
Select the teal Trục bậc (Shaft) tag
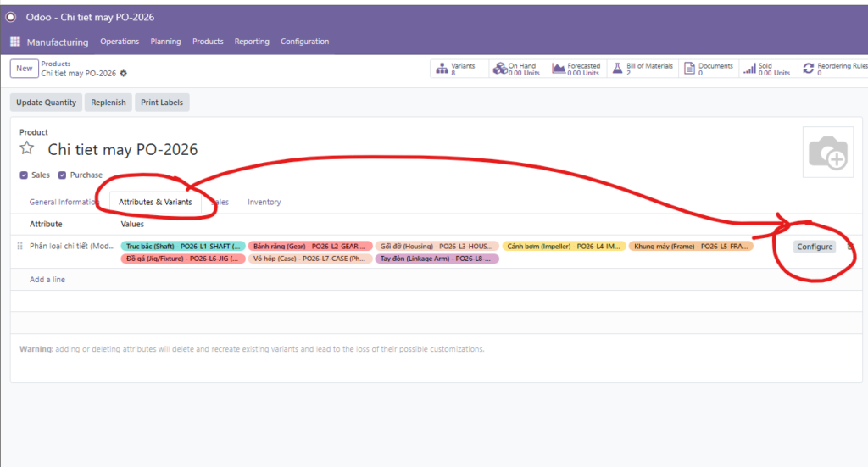183,247
